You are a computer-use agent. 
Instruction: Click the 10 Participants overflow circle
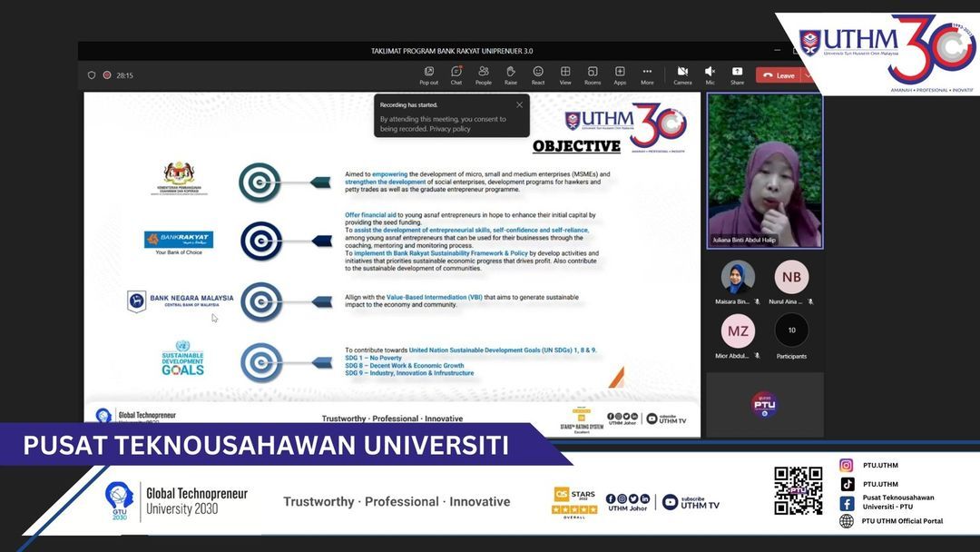click(792, 330)
